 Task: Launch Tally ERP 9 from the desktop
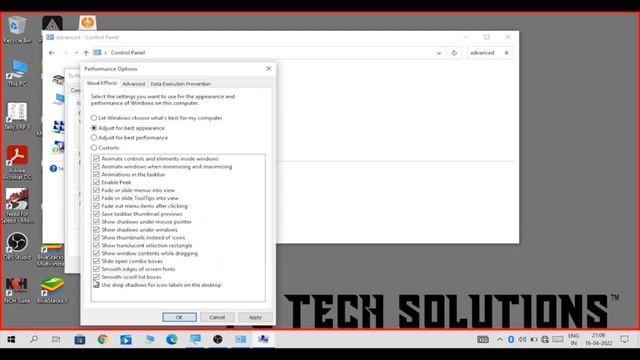pyautogui.click(x=17, y=116)
